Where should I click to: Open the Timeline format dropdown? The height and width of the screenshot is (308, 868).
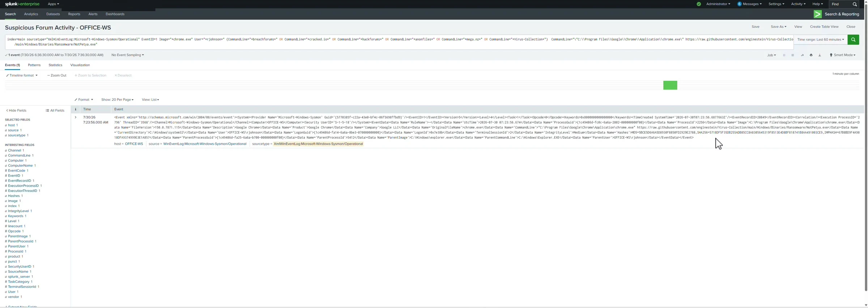pos(22,75)
